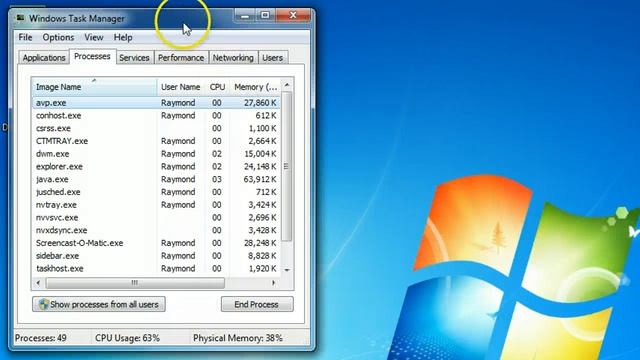The image size is (640, 360).
Task: Click the horizontal scrollbar left arrow
Action: point(38,282)
